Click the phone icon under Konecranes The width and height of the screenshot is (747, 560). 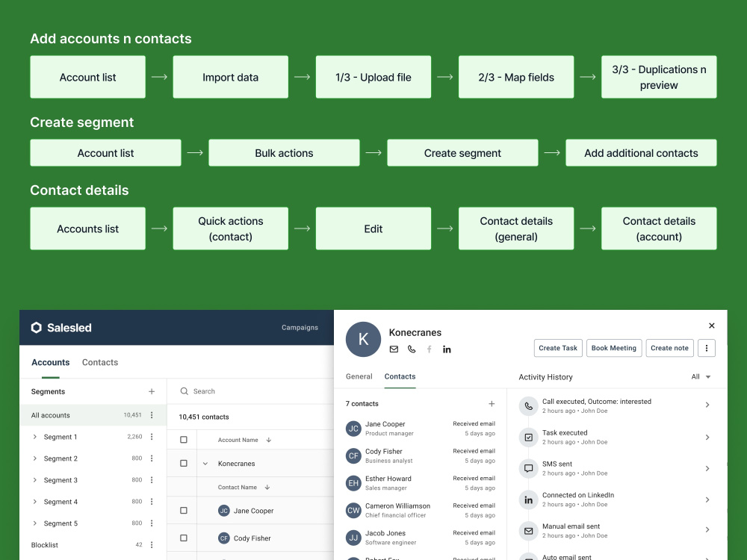pyautogui.click(x=412, y=349)
